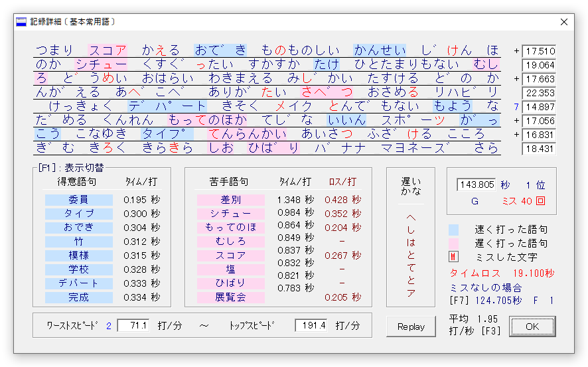Click the row time value 22.353

[539, 93]
